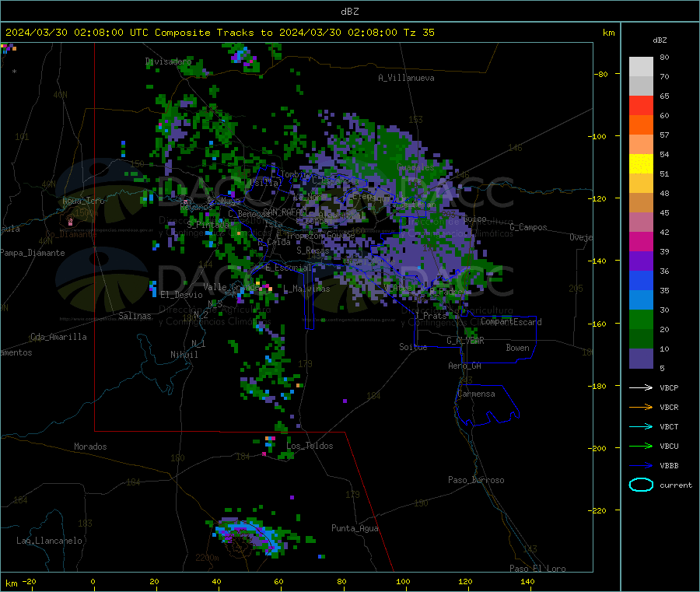Viewport: 700px width, 592px height.
Task: Click the -220 km vertical axis tick
Action: 598,511
